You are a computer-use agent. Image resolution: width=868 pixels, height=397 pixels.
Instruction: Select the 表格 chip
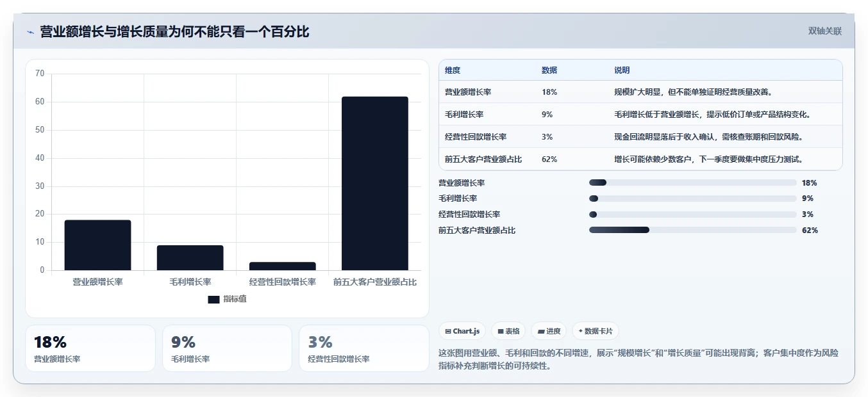click(x=508, y=331)
